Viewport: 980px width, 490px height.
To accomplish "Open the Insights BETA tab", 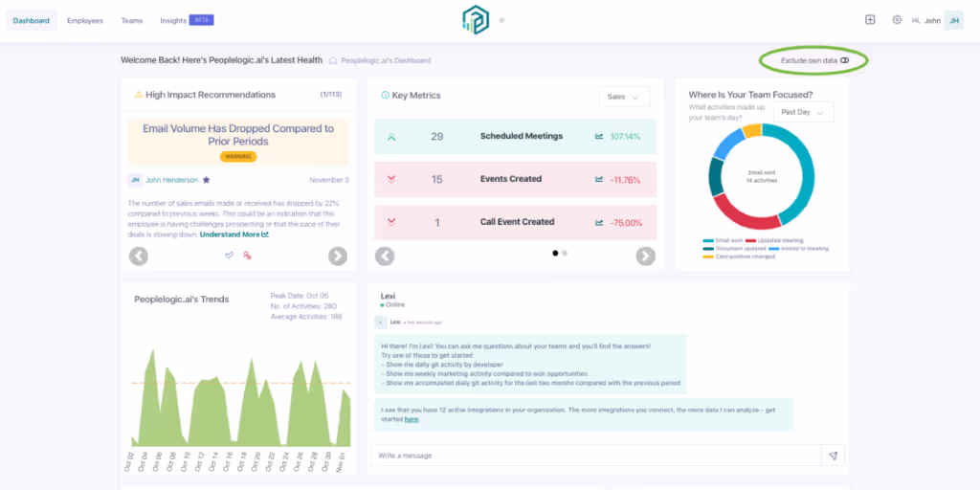I will click(187, 21).
